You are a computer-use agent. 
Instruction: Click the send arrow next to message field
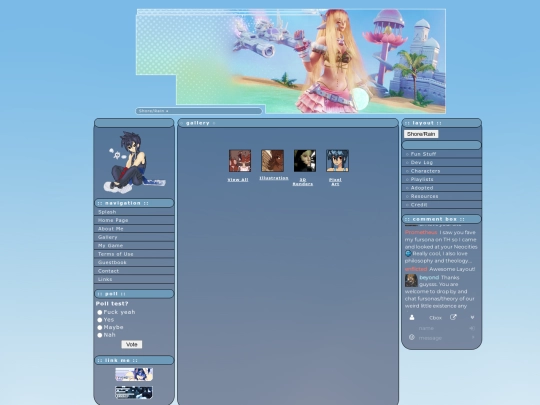click(x=473, y=337)
